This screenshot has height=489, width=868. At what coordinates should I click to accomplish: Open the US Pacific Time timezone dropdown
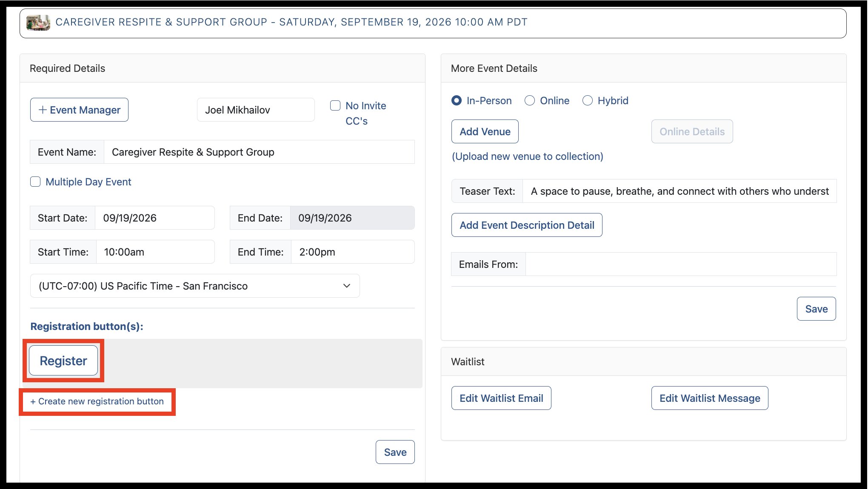(x=195, y=286)
